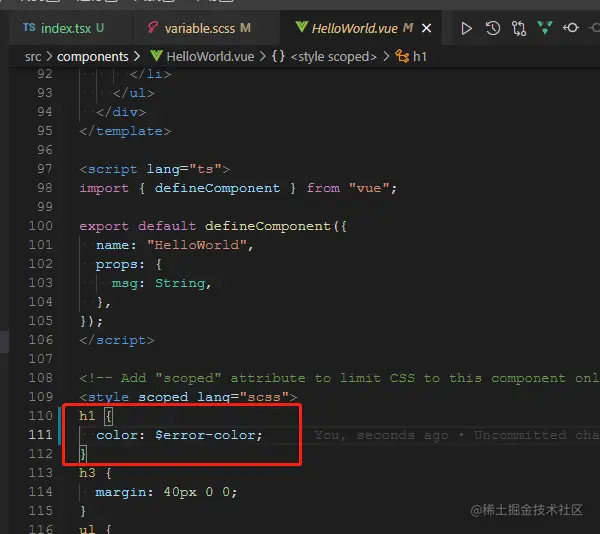The width and height of the screenshot is (600, 534).
Task: Click the closing div tag on line 94
Action: tap(121, 112)
